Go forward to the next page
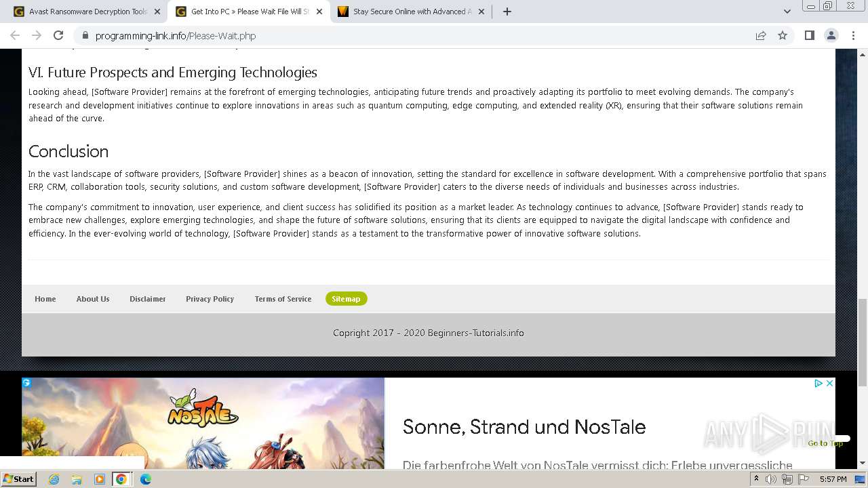The image size is (868, 488). click(37, 35)
